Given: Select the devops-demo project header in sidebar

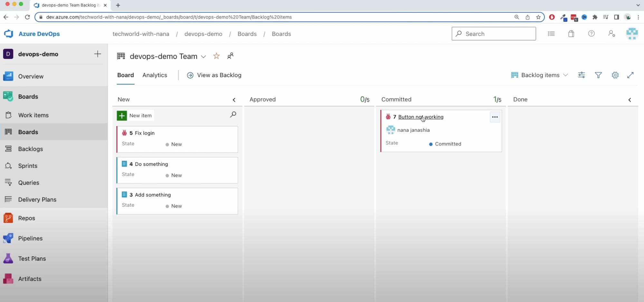Looking at the screenshot, I should point(38,54).
